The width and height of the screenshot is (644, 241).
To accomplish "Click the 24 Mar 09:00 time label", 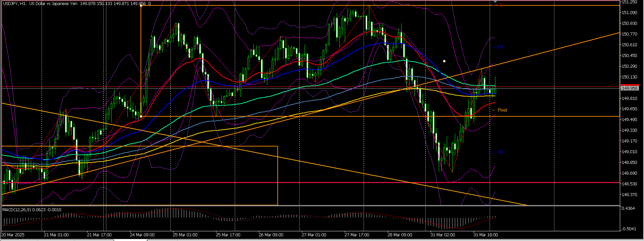I will click(x=142, y=235).
